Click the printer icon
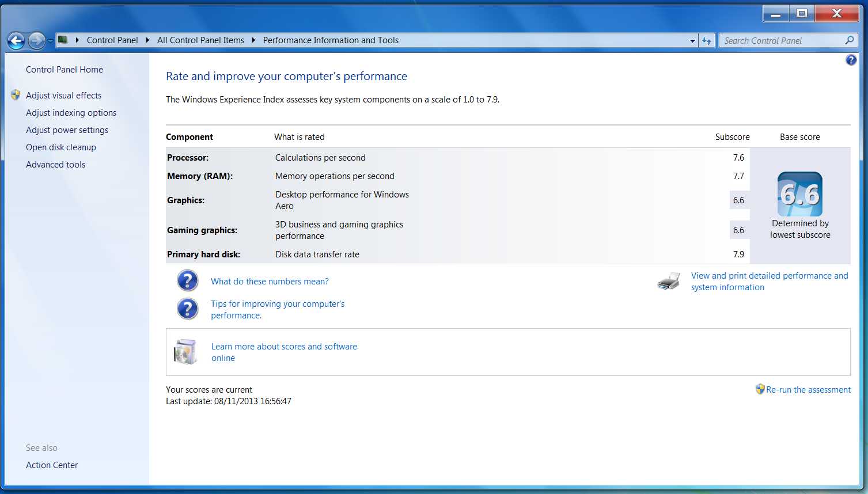 669,282
